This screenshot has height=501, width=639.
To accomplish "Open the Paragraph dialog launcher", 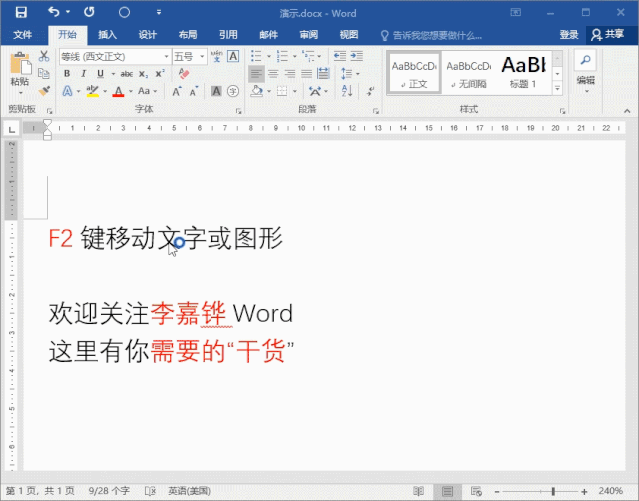I will 376,111.
